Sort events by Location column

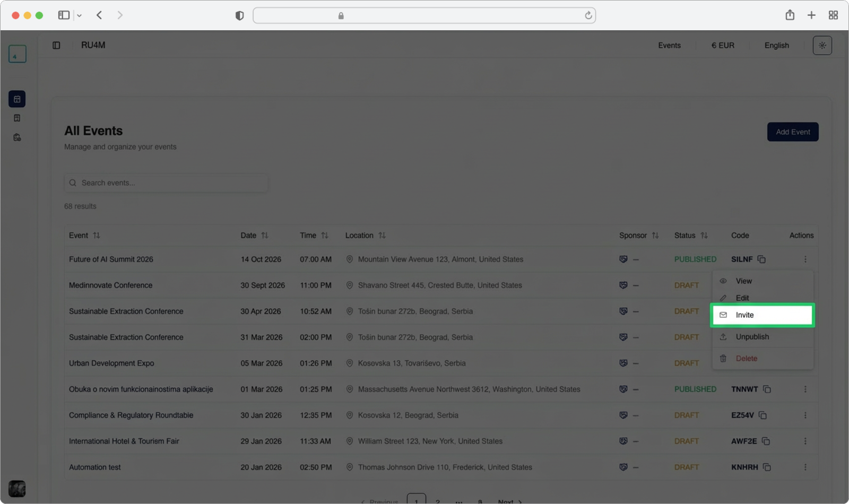(382, 236)
